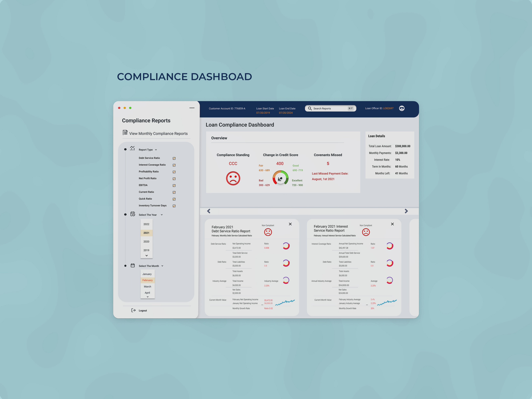The width and height of the screenshot is (532, 399).
Task: Click Debt Service report growth sparkline
Action: pos(285,302)
